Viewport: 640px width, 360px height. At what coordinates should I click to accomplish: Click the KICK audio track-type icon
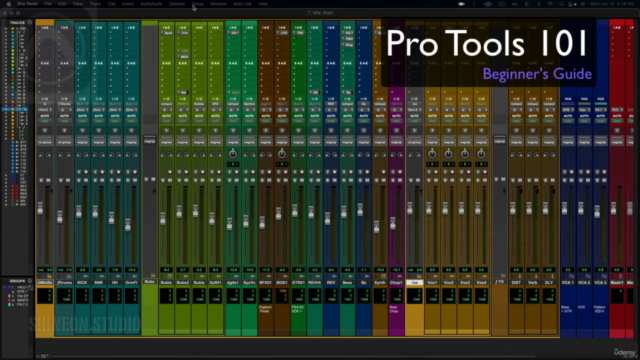pyautogui.click(x=86, y=276)
